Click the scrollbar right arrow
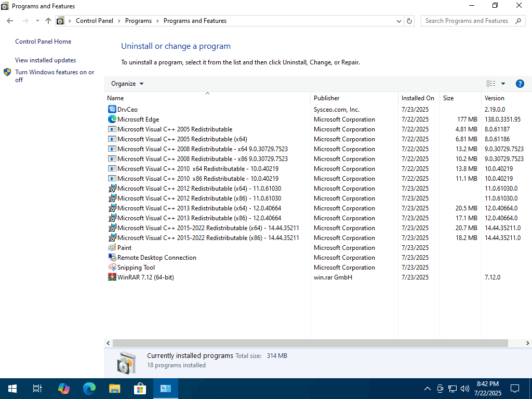This screenshot has height=399, width=532. pos(528,343)
